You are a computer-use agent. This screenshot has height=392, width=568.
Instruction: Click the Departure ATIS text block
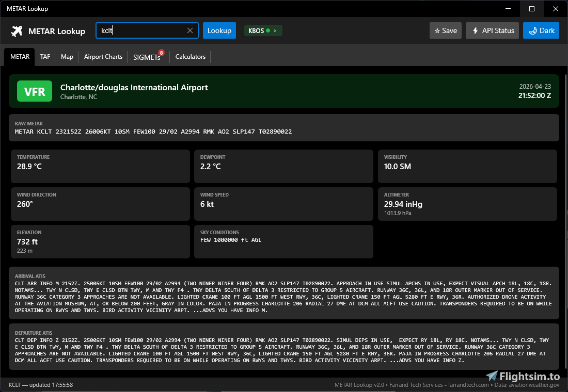[x=282, y=350]
